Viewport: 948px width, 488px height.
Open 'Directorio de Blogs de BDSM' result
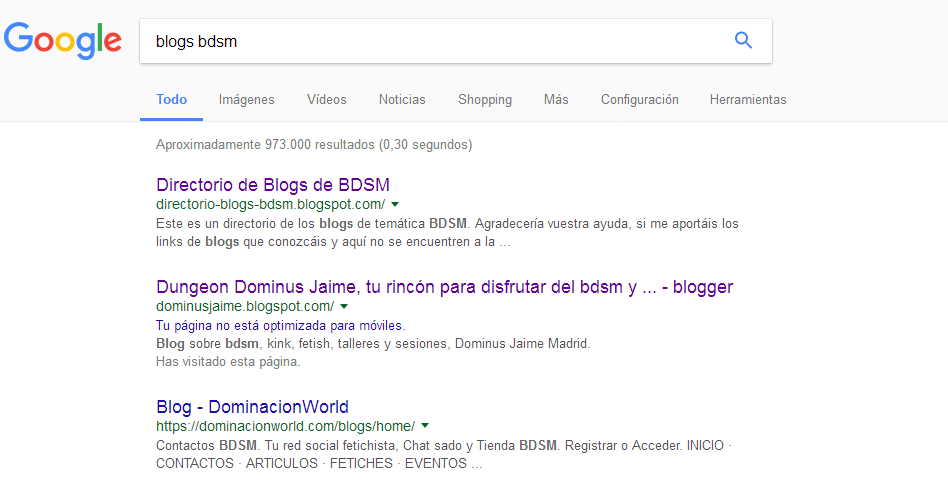pos(273,184)
